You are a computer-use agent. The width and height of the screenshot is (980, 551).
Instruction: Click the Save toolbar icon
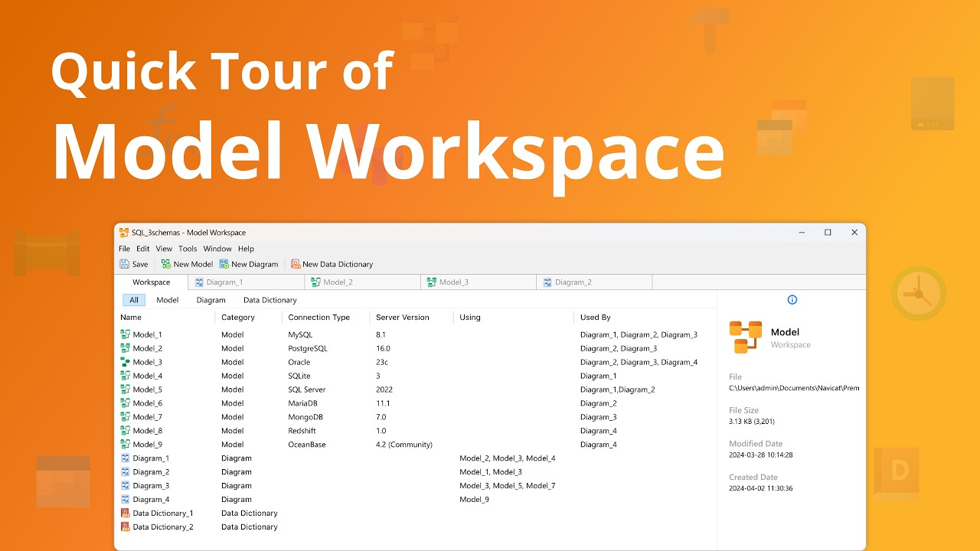click(x=124, y=264)
